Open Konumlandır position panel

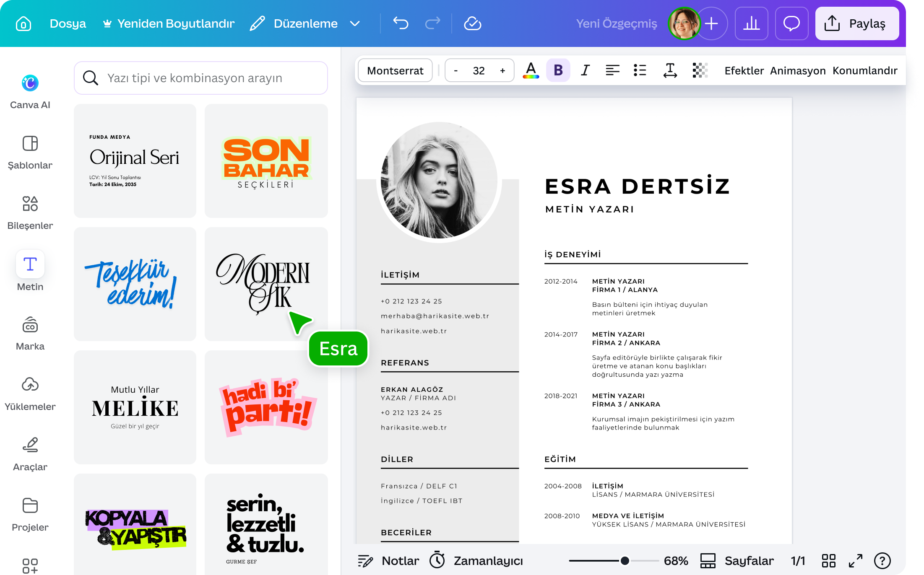(865, 70)
